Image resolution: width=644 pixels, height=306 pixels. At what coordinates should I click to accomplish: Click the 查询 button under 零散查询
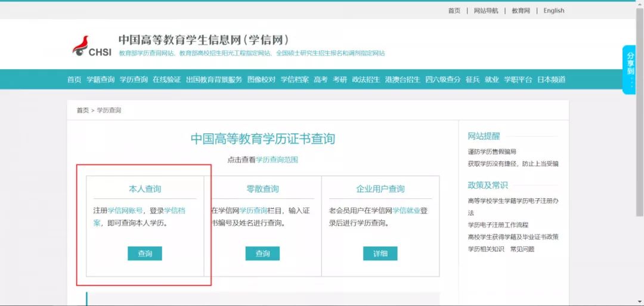[x=263, y=254]
